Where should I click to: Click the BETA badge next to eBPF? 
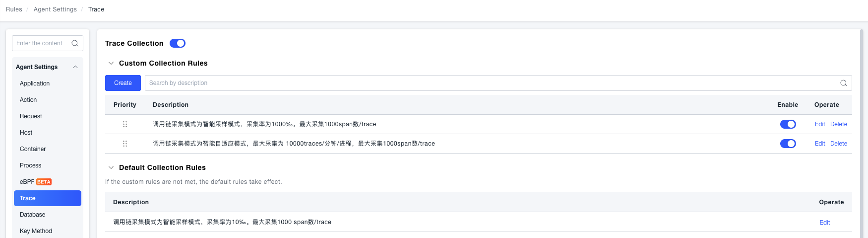[44, 182]
